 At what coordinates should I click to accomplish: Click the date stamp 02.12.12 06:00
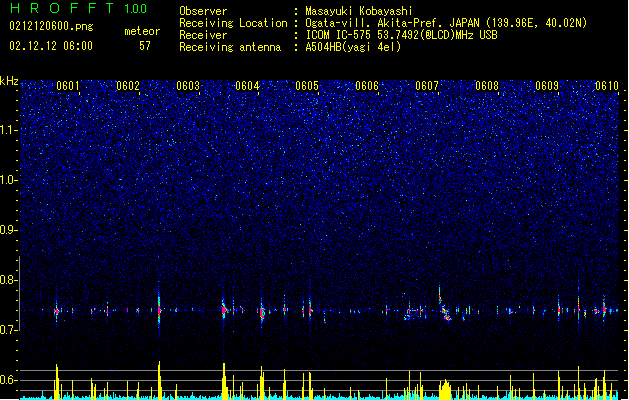click(x=51, y=46)
